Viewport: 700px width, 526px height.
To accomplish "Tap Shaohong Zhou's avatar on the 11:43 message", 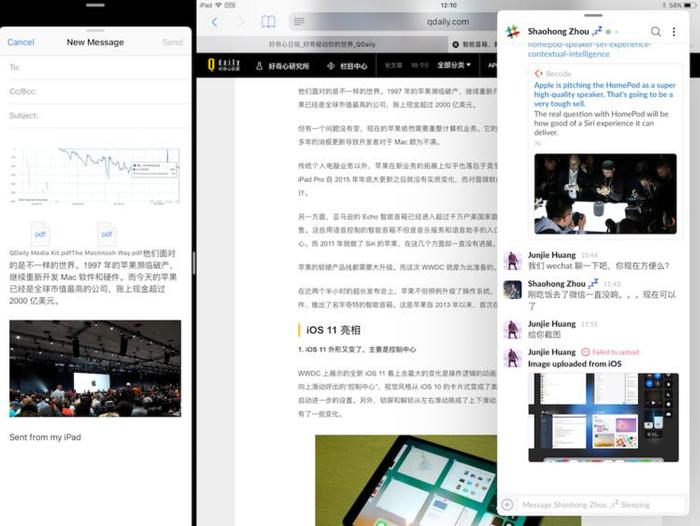I will click(x=512, y=289).
